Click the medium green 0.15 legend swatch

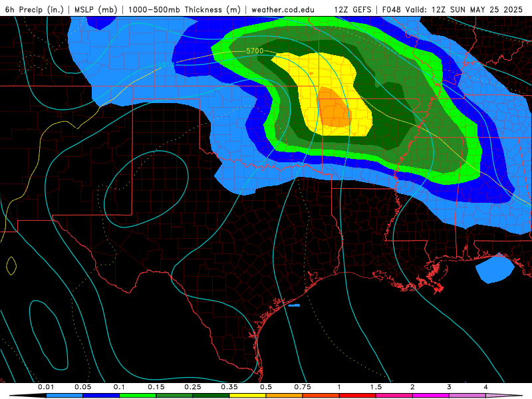[174, 396]
